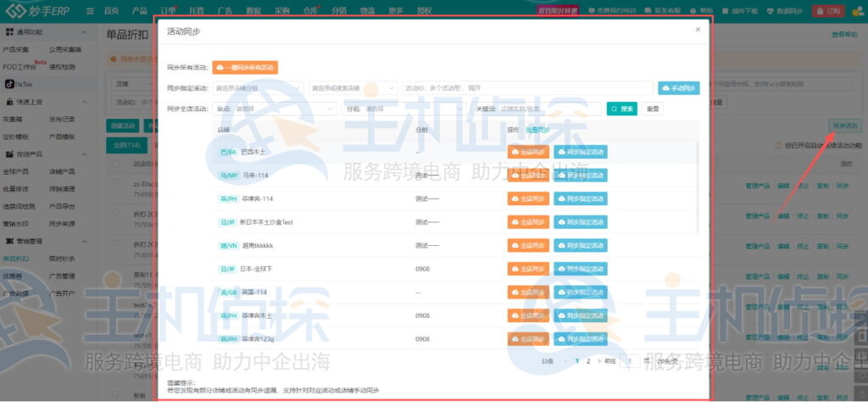The image size is (868, 402).
Task: Click 全店同步 for 越南tkkkkk shop
Action: click(528, 245)
